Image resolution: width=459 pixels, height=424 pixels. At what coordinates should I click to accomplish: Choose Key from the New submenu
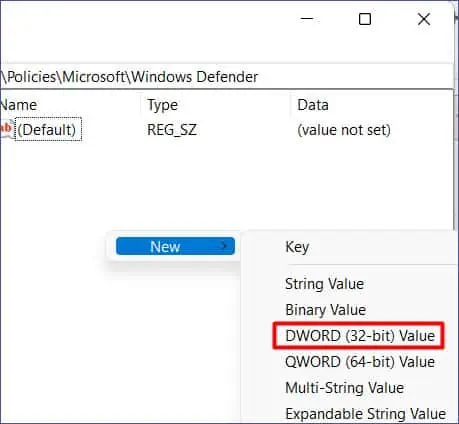point(297,247)
